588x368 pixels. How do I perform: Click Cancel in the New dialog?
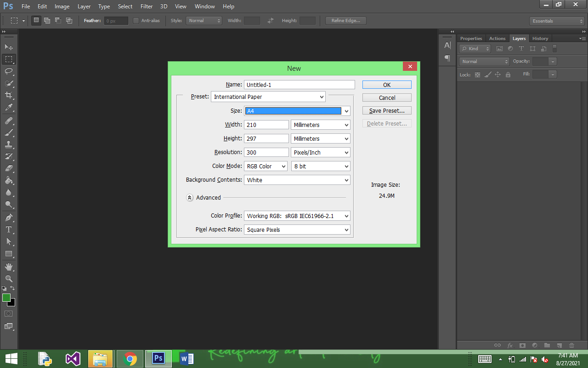click(387, 98)
